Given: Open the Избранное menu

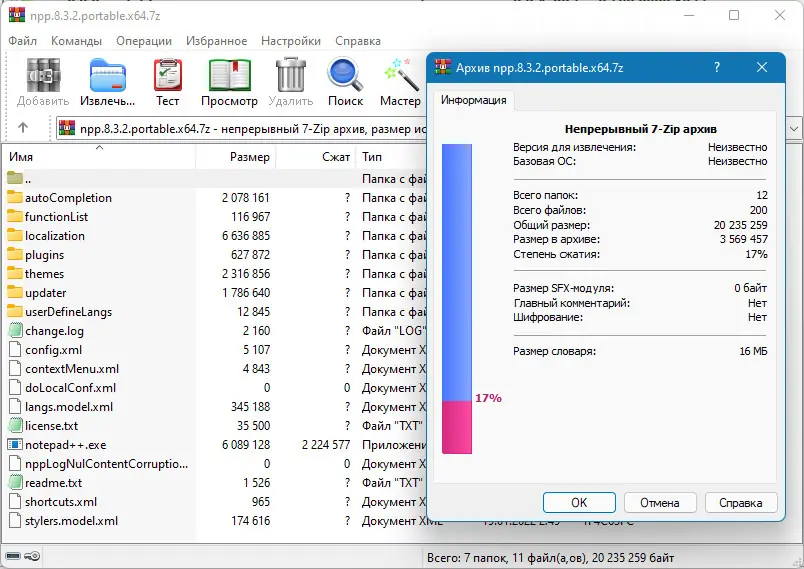Looking at the screenshot, I should (x=216, y=41).
